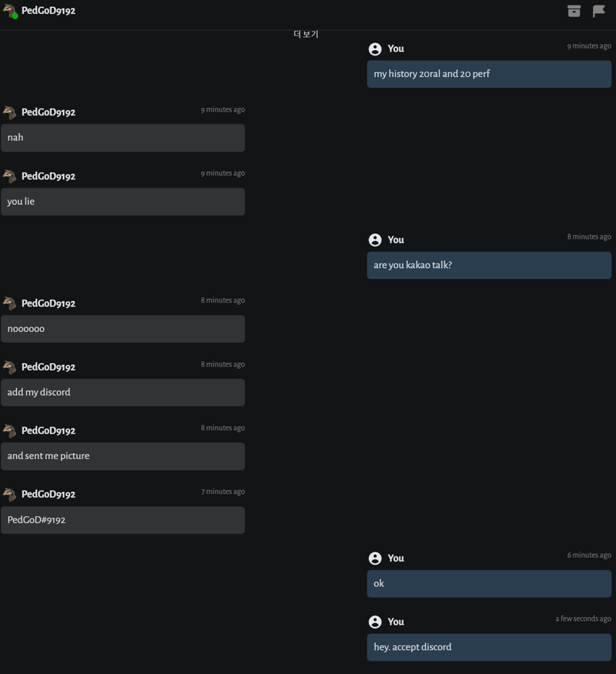This screenshot has height=674, width=616.
Task: Click You avatar above 'ok' message
Action: [x=375, y=558]
